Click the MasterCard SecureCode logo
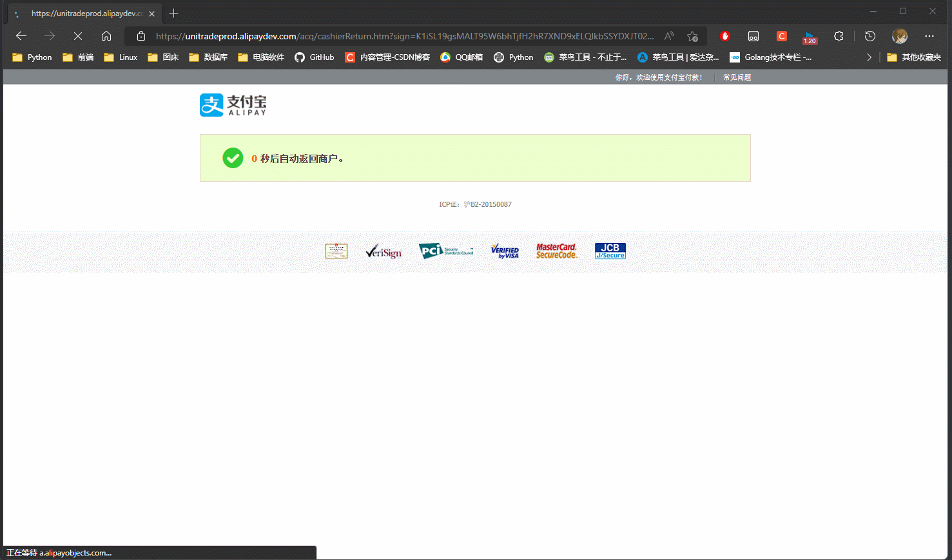Screen dimensions: 952x560 (x=557, y=251)
